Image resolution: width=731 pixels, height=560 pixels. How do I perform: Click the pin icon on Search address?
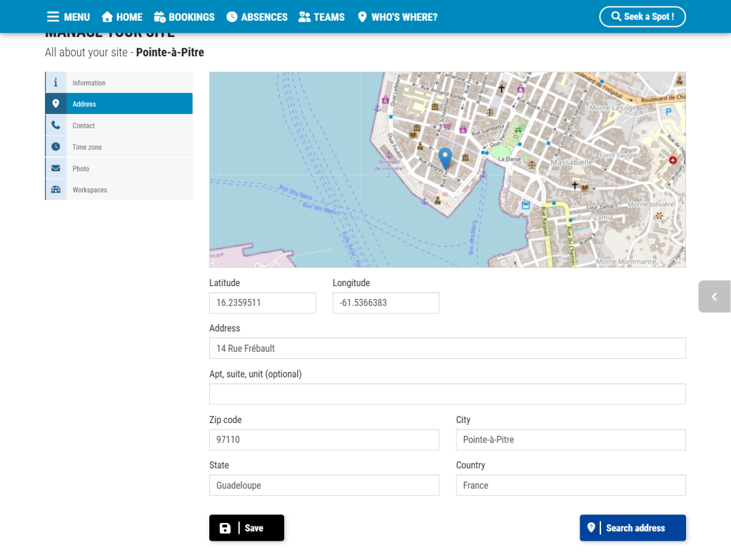(x=591, y=527)
